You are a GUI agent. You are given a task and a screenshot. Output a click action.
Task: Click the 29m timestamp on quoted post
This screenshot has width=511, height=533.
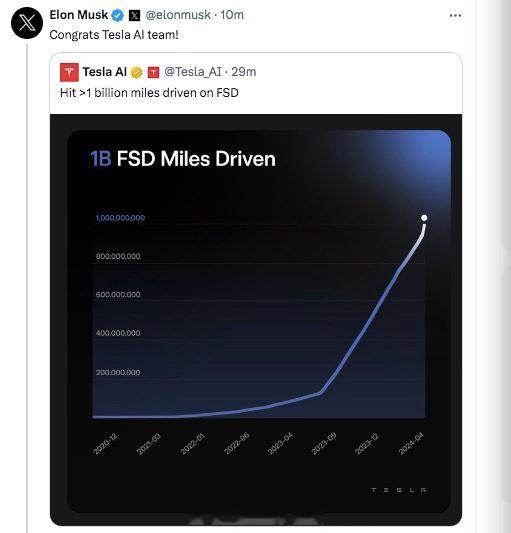pyautogui.click(x=244, y=72)
